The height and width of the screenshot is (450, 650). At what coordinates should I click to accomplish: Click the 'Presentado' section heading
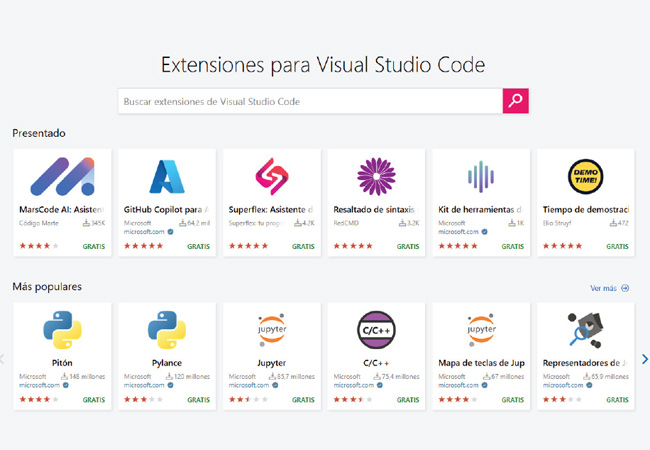point(39,133)
